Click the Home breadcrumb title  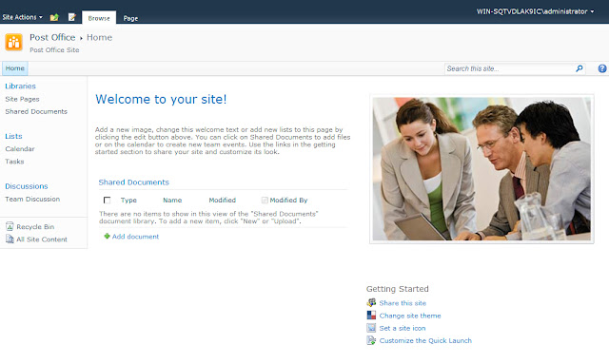point(99,38)
